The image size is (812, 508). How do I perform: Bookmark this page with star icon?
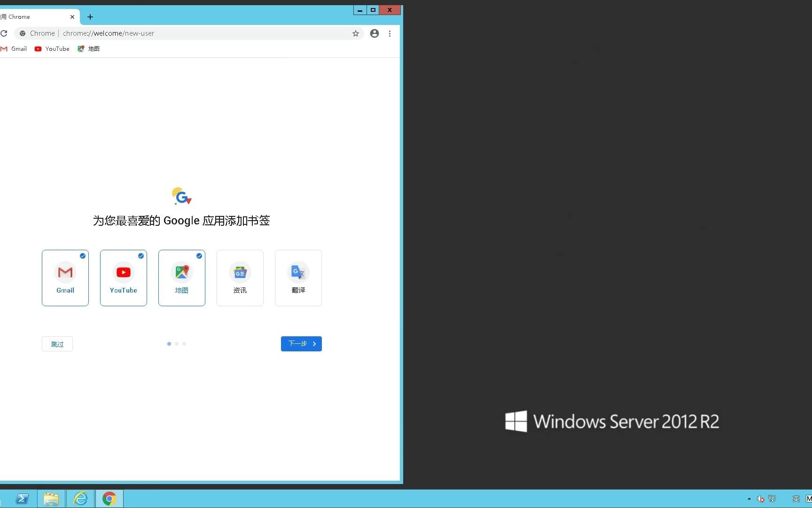coord(356,33)
